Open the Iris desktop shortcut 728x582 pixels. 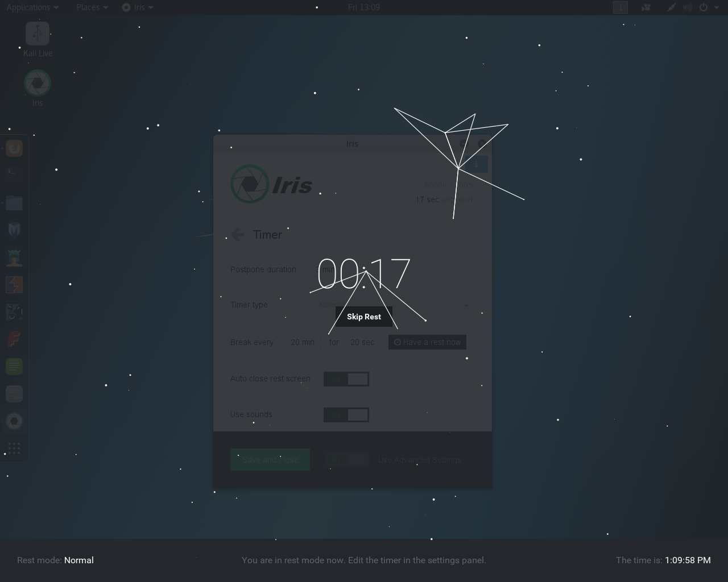tap(38, 88)
